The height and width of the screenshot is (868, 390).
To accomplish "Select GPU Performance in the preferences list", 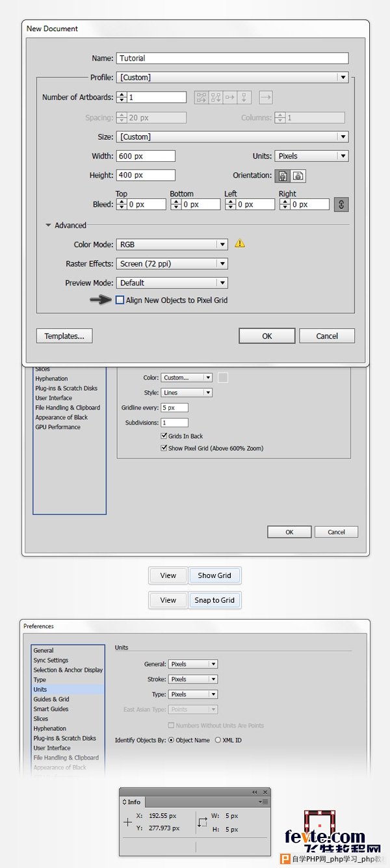I will click(58, 427).
